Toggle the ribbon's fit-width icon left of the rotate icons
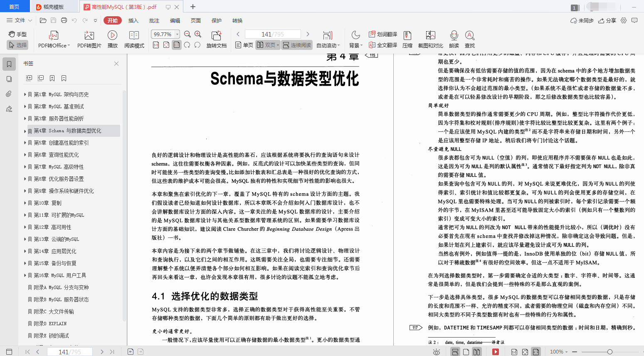 (177, 45)
